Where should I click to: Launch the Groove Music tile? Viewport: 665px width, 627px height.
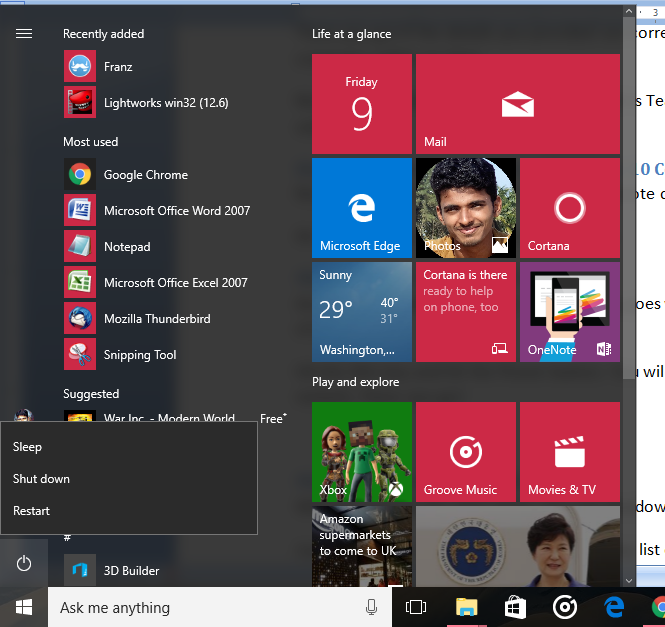pos(466,452)
